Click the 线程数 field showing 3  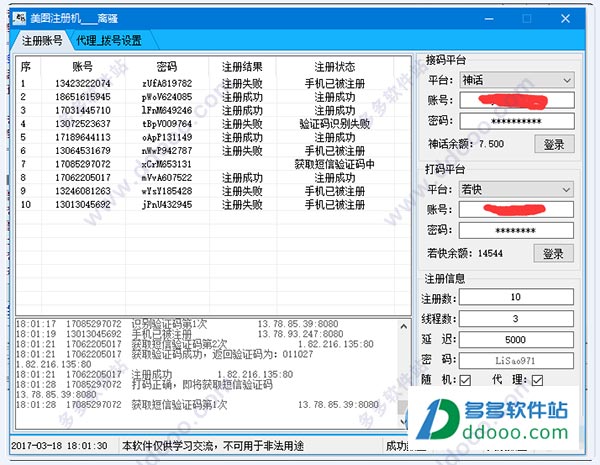[516, 318]
